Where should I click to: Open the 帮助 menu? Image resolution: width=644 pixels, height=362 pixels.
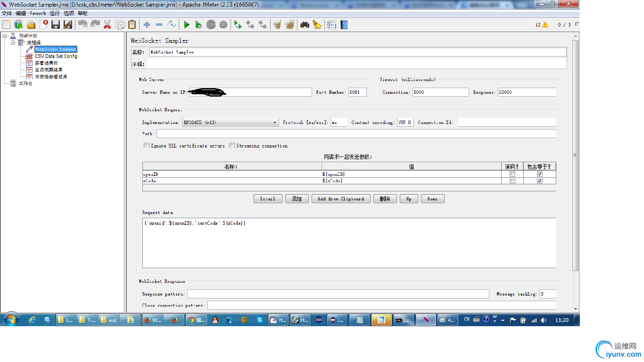click(83, 13)
